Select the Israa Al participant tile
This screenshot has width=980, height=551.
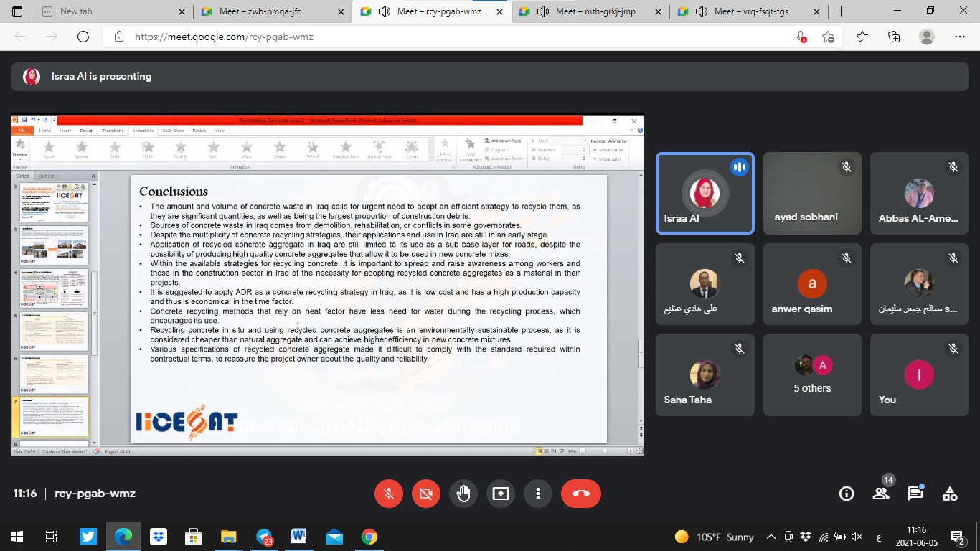coord(705,193)
